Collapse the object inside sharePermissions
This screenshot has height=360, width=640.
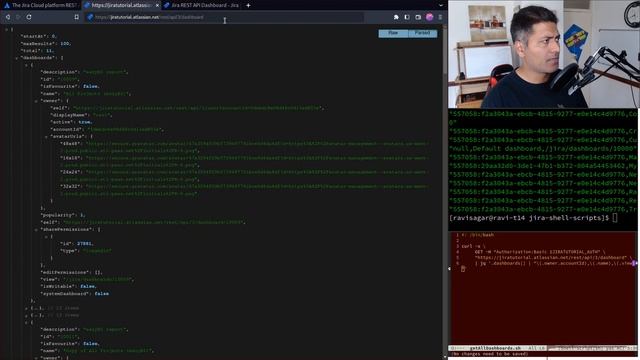(x=46, y=236)
